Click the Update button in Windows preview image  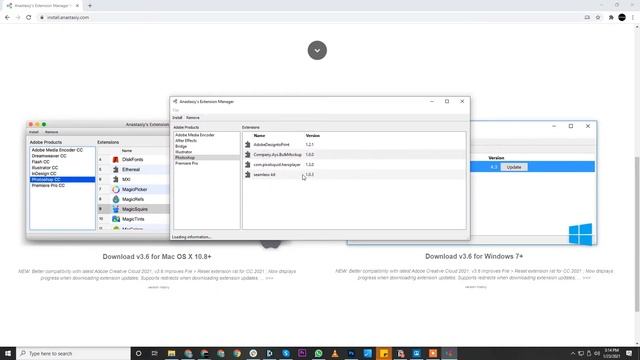click(513, 167)
